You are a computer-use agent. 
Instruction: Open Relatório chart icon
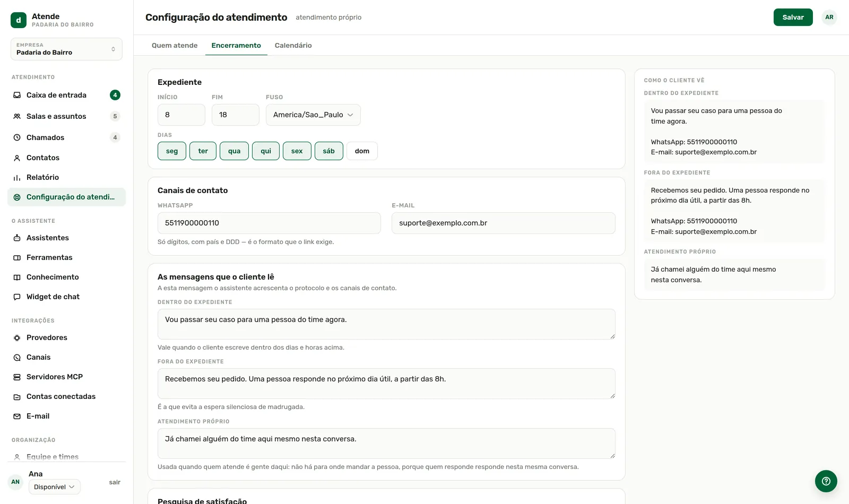pos(17,178)
